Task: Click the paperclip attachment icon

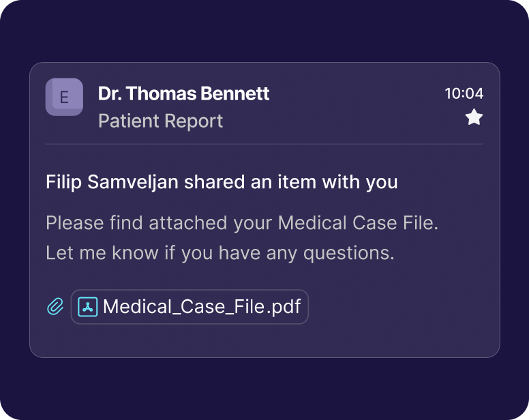Action: click(x=55, y=307)
